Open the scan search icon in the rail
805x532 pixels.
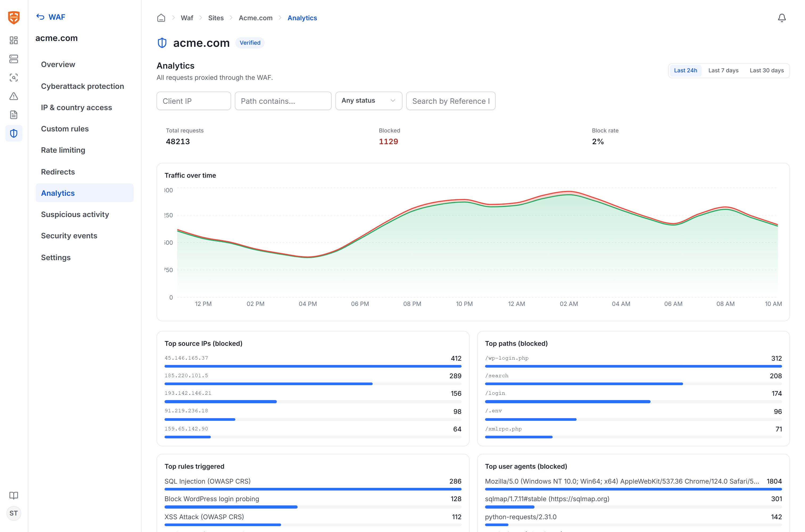point(14,78)
